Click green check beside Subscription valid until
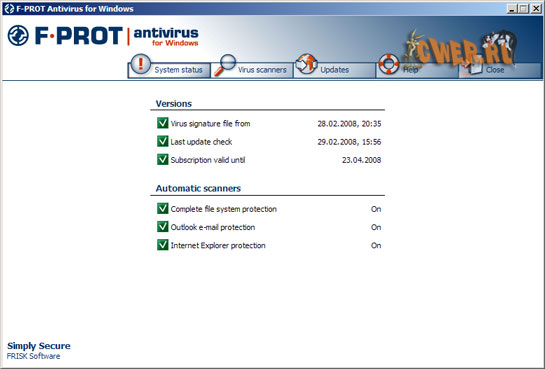This screenshot has width=545, height=369. point(162,159)
